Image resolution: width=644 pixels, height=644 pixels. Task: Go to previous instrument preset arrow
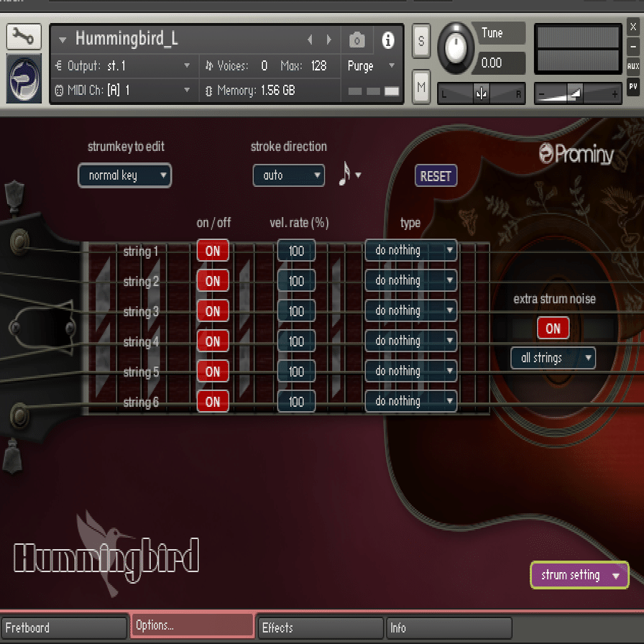click(x=310, y=40)
